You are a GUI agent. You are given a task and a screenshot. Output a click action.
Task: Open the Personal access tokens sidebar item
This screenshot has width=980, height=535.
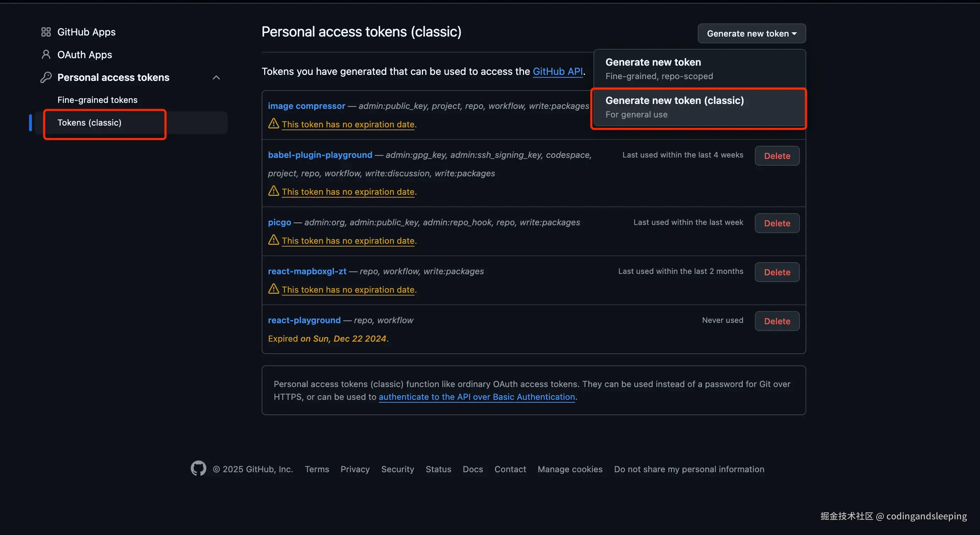(113, 77)
